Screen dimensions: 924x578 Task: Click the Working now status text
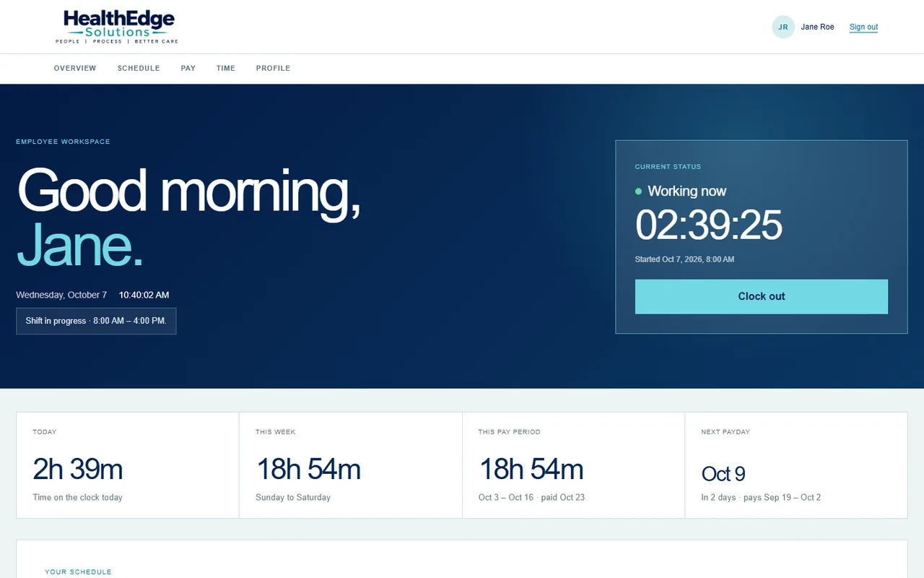tap(687, 191)
